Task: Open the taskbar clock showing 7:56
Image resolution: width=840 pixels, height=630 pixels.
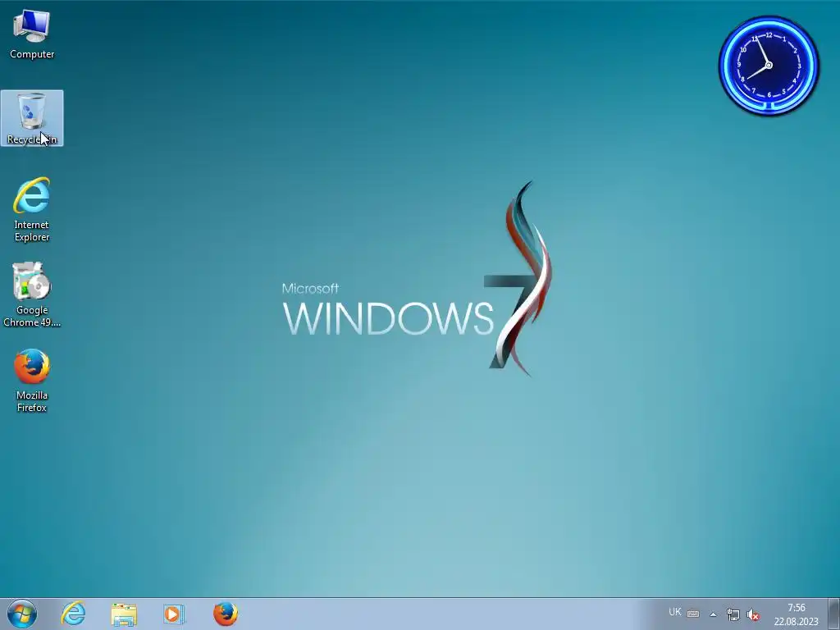Action: click(796, 614)
